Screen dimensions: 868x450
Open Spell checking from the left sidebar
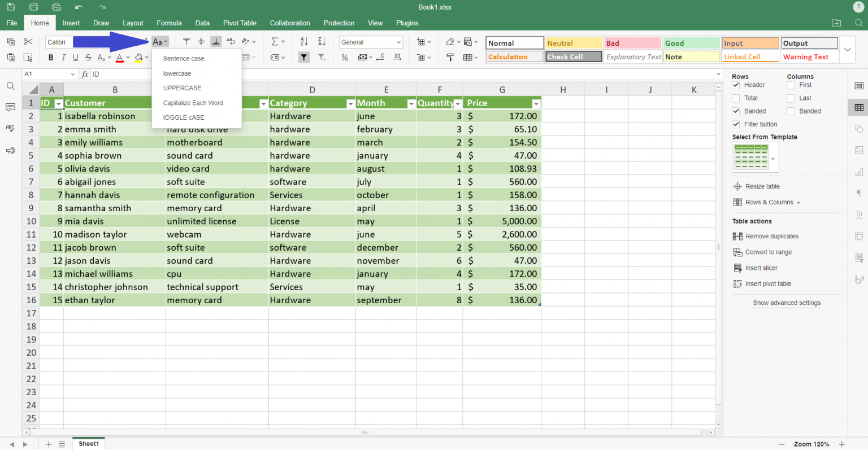10,128
